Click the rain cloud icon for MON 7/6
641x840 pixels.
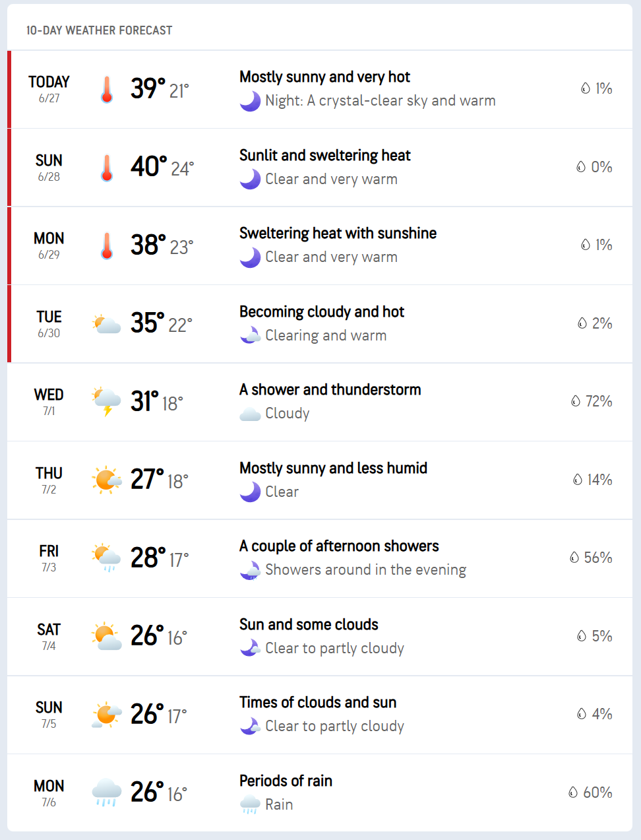(x=107, y=792)
